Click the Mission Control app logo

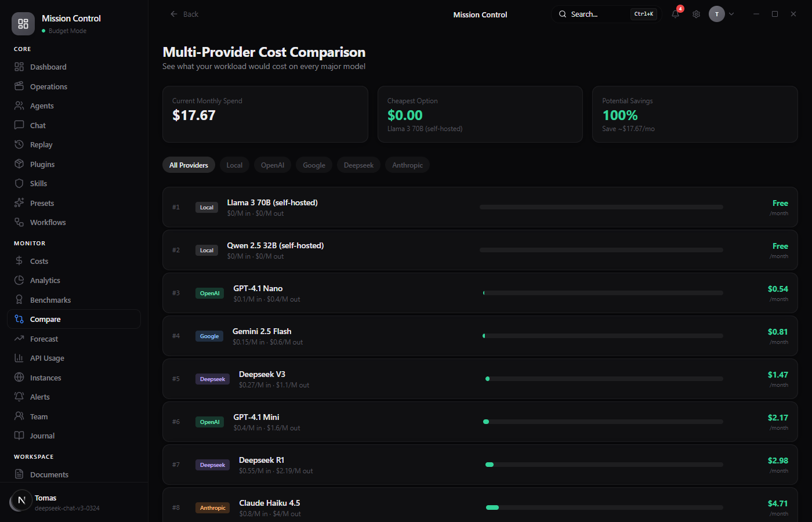[x=23, y=24]
